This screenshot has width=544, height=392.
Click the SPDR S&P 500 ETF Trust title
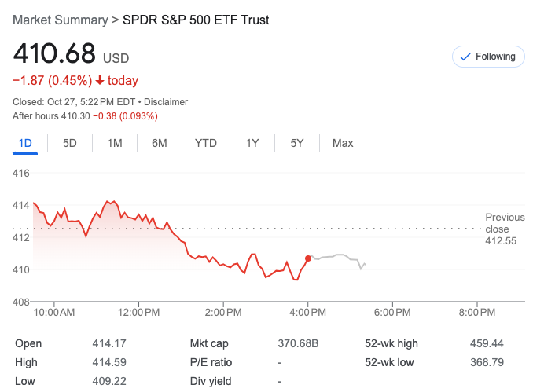pyautogui.click(x=196, y=20)
